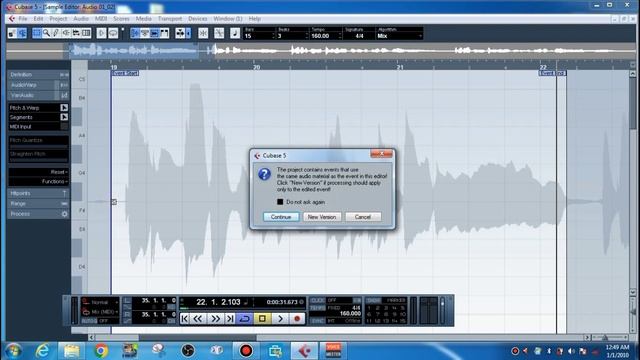Click Continue in the Cubase 5 dialog

(281, 217)
